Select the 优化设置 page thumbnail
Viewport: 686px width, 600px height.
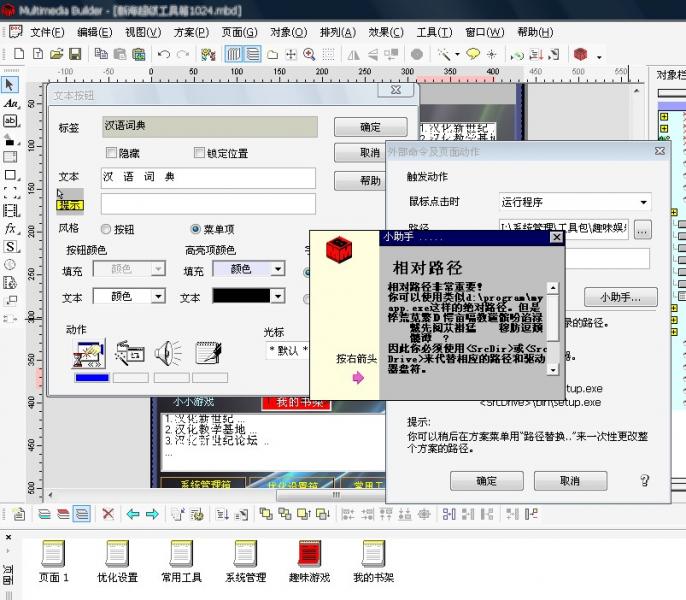click(x=117, y=561)
